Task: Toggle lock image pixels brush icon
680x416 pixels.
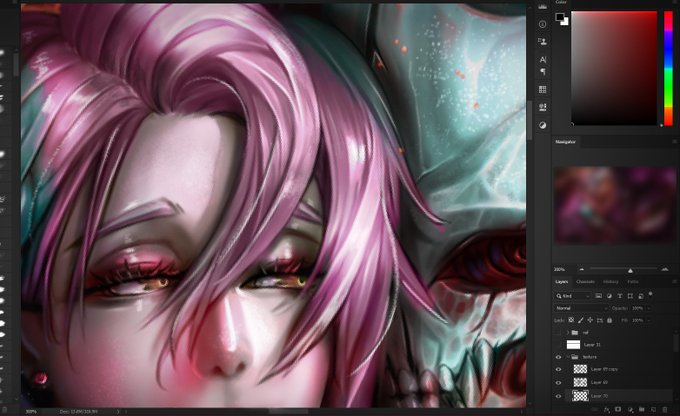Action: pos(581,320)
